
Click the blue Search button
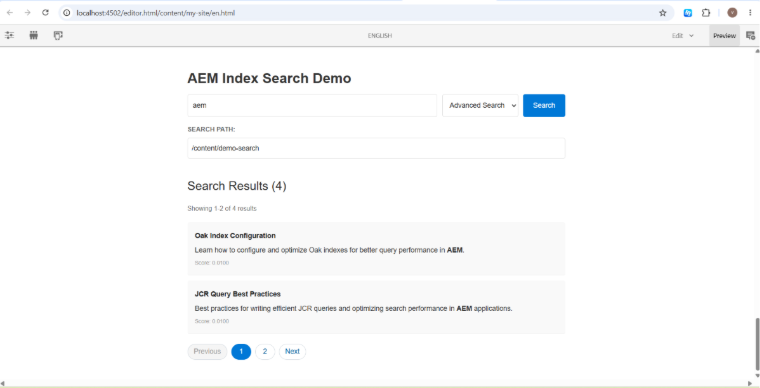tap(544, 105)
